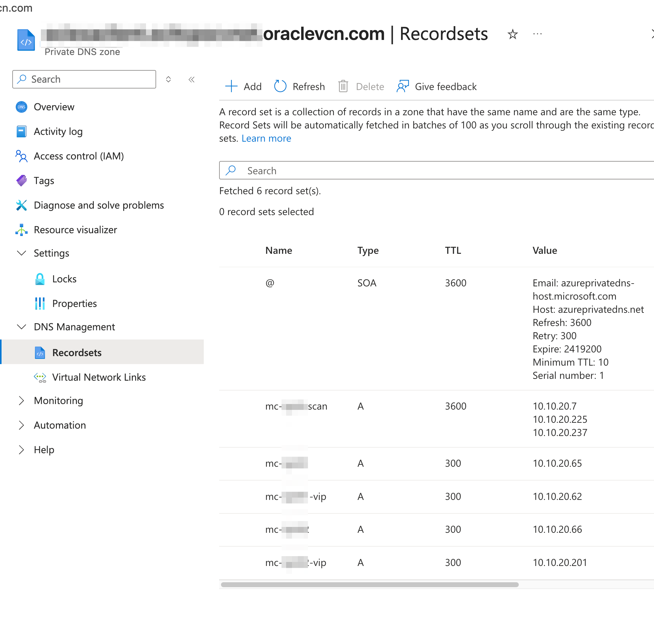The height and width of the screenshot is (644, 654).
Task: Click the Learn more link
Action: pyautogui.click(x=266, y=138)
